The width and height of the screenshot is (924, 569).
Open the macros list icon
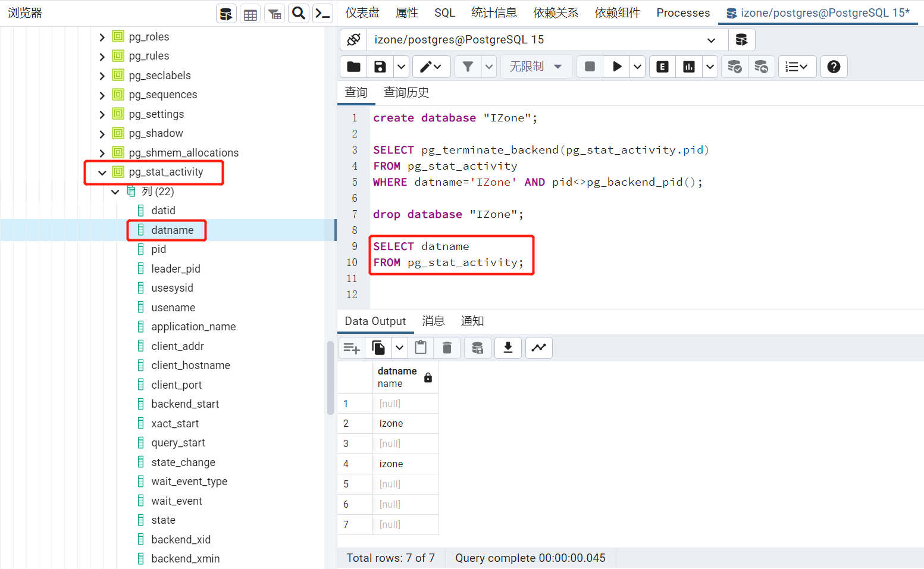coord(797,67)
